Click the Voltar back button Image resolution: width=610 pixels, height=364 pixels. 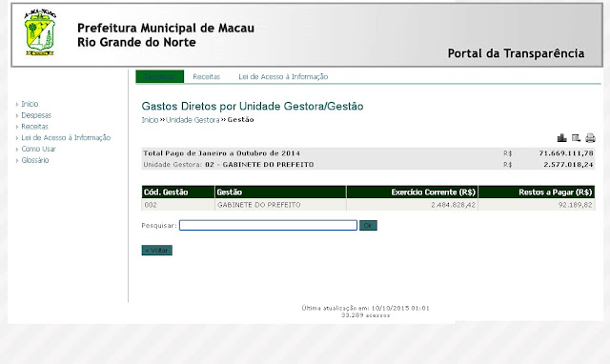pyautogui.click(x=156, y=250)
